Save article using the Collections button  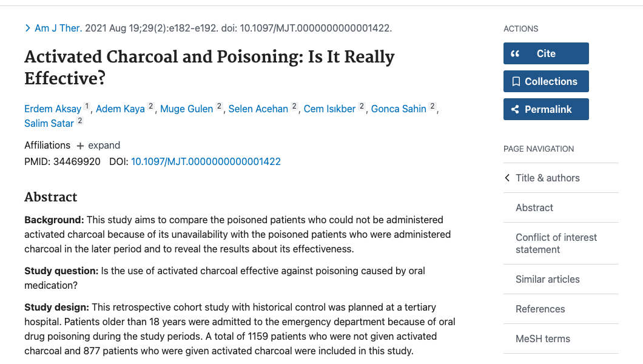(546, 81)
